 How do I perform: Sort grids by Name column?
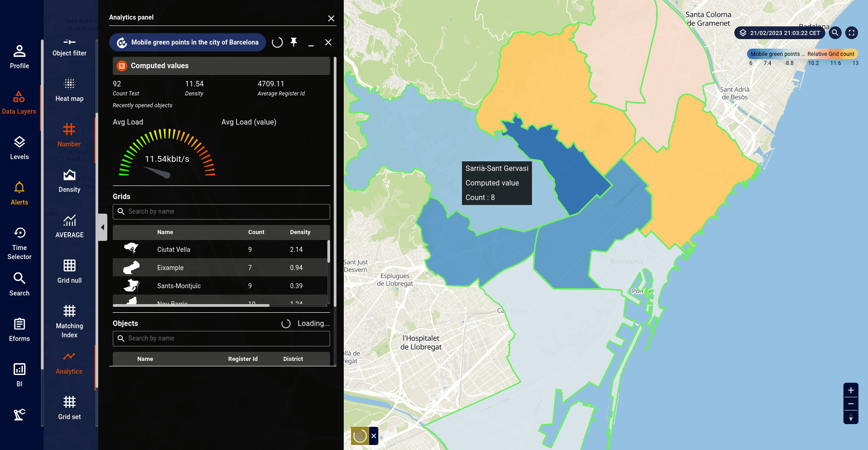coord(165,232)
